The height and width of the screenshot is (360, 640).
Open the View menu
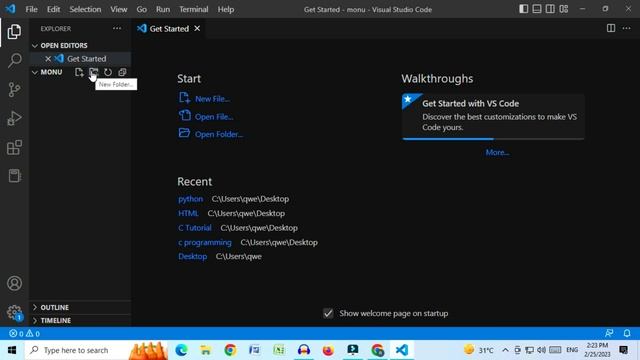(x=118, y=9)
